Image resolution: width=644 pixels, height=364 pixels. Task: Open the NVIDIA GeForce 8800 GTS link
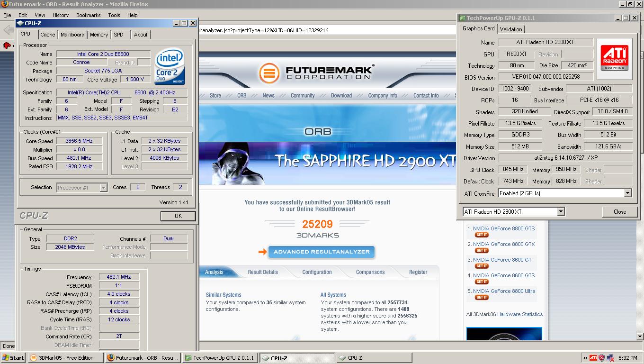coord(504,228)
